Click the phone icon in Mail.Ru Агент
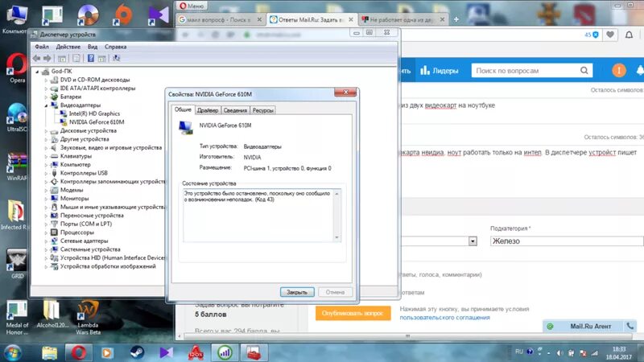The height and width of the screenshot is (362, 644). click(630, 327)
